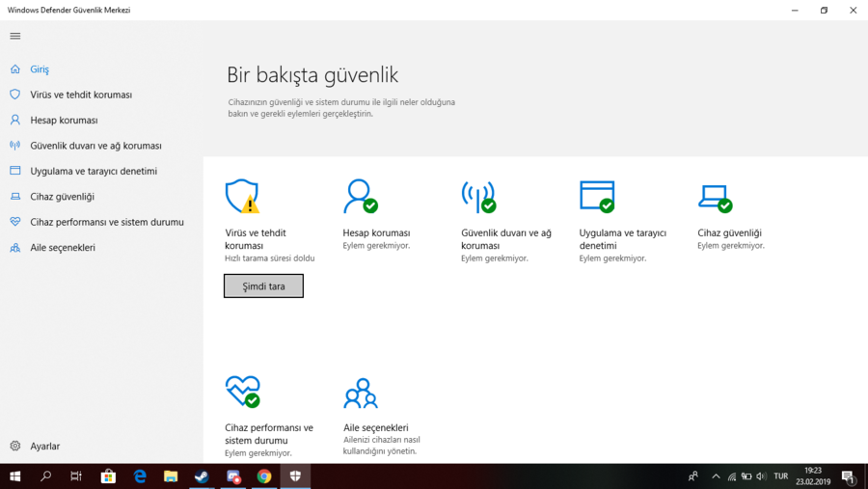The height and width of the screenshot is (489, 868).
Task: Open taskbar search magnifier
Action: (46, 476)
